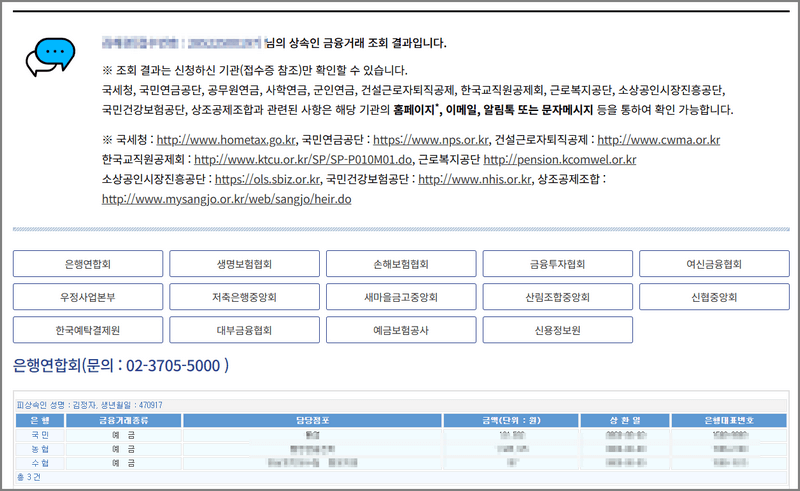Viewport: 800px width, 491px height.
Task: Open the 한국예탁결제원 section
Action: click(x=88, y=330)
